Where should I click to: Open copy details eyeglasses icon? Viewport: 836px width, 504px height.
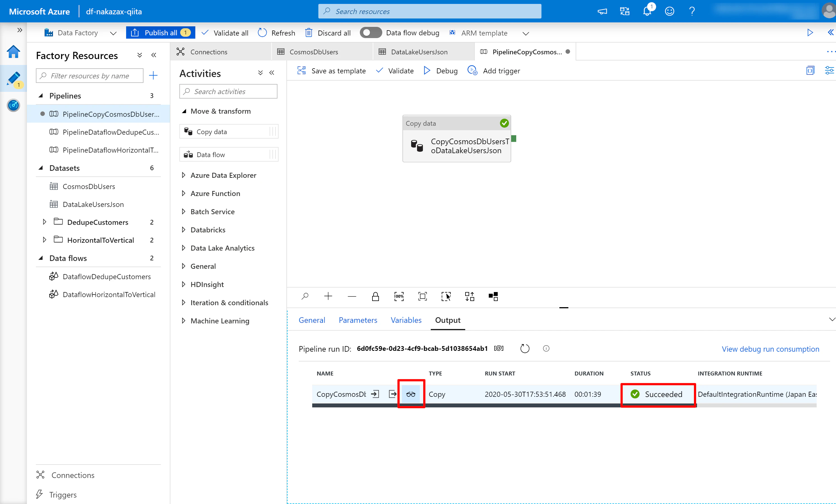pos(411,394)
